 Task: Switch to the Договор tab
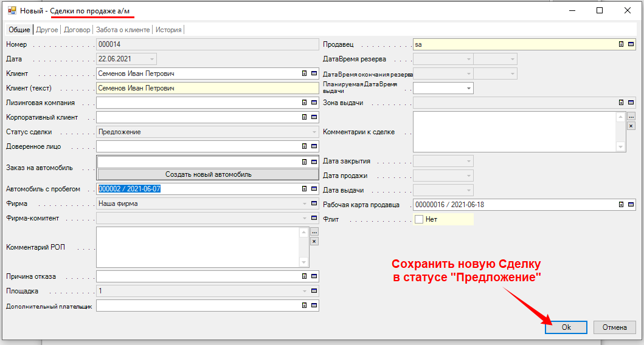click(x=77, y=30)
